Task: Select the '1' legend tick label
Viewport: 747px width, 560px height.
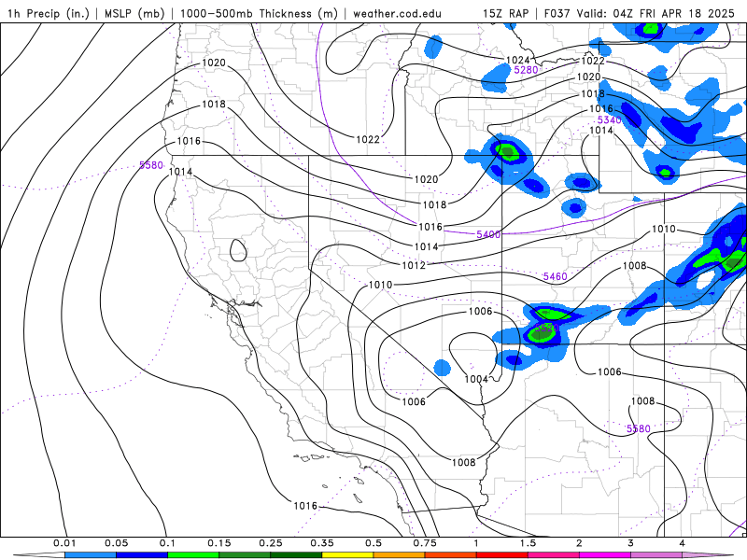Action: pyautogui.click(x=476, y=543)
